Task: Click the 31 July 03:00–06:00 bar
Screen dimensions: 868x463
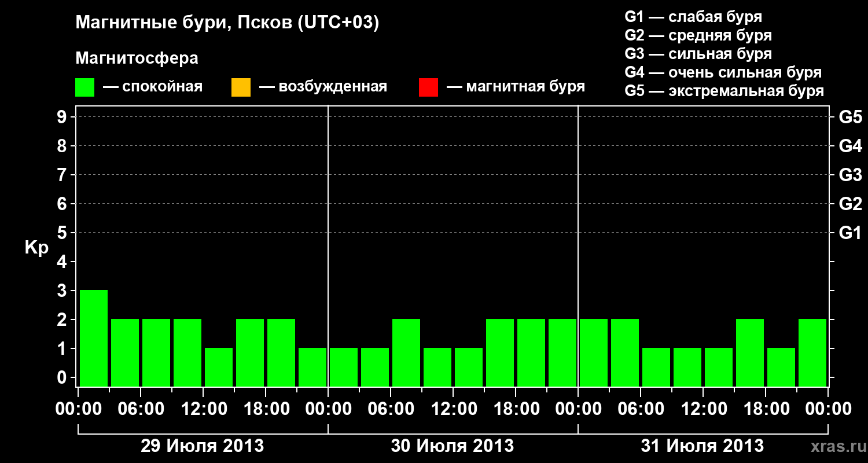Action: coord(625,352)
